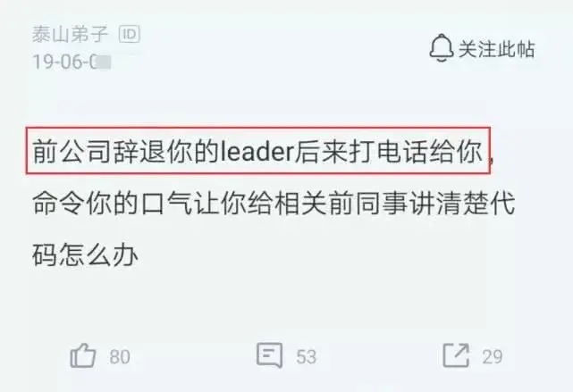Click the comment count 53
The height and width of the screenshot is (392, 573).
tap(307, 357)
